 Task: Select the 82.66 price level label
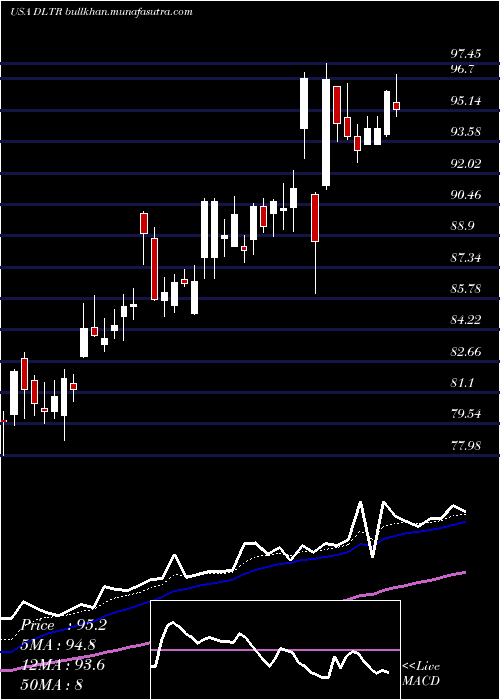466,352
